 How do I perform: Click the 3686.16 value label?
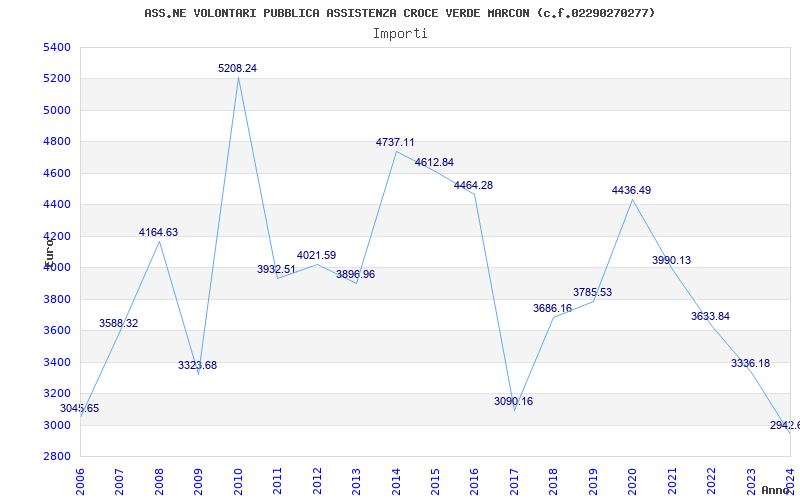click(x=553, y=309)
